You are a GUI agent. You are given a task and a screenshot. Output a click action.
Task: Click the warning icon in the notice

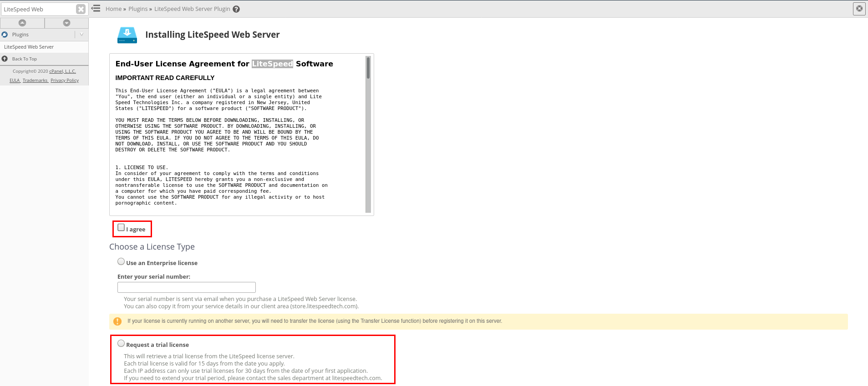coord(117,321)
